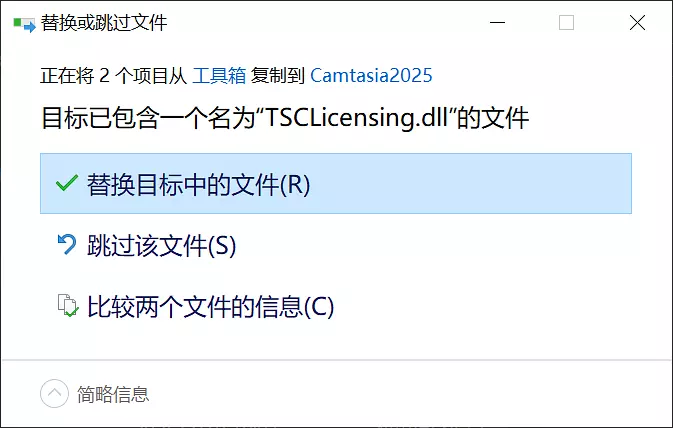
Task: Click the disabled maximize window button
Action: 567,22
